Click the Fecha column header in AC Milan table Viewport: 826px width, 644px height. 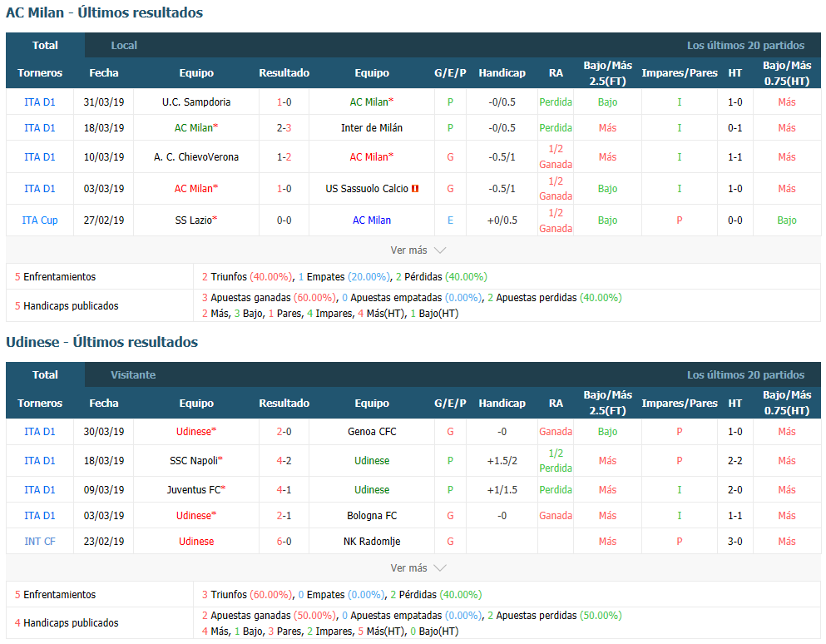tap(104, 73)
